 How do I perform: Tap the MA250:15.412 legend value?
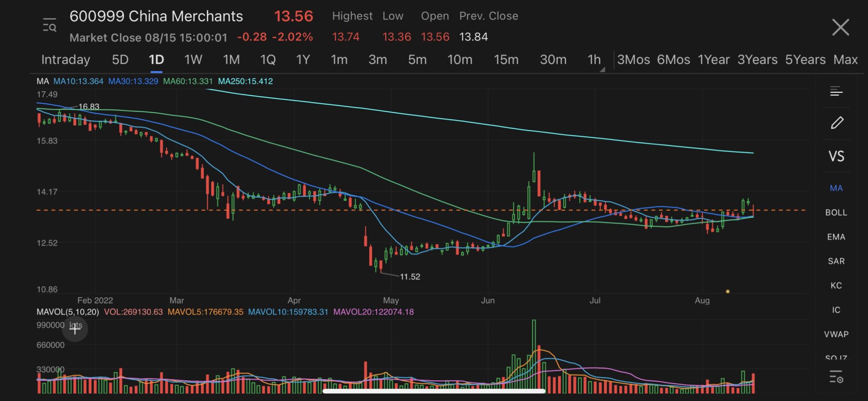point(245,81)
